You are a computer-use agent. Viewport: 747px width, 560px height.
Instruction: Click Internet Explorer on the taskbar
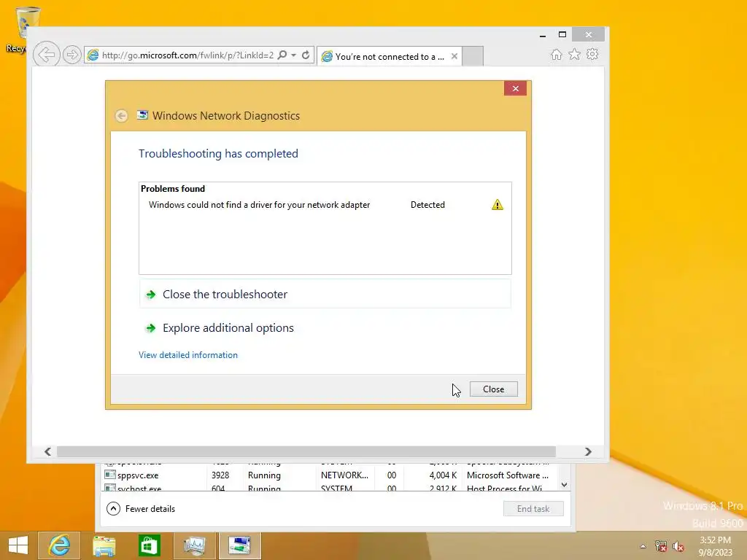click(x=60, y=545)
